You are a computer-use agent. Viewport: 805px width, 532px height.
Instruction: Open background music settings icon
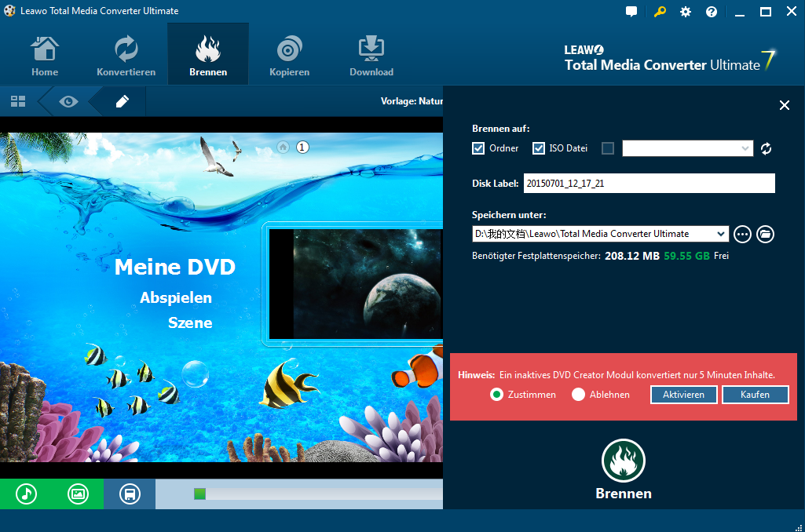pyautogui.click(x=26, y=494)
